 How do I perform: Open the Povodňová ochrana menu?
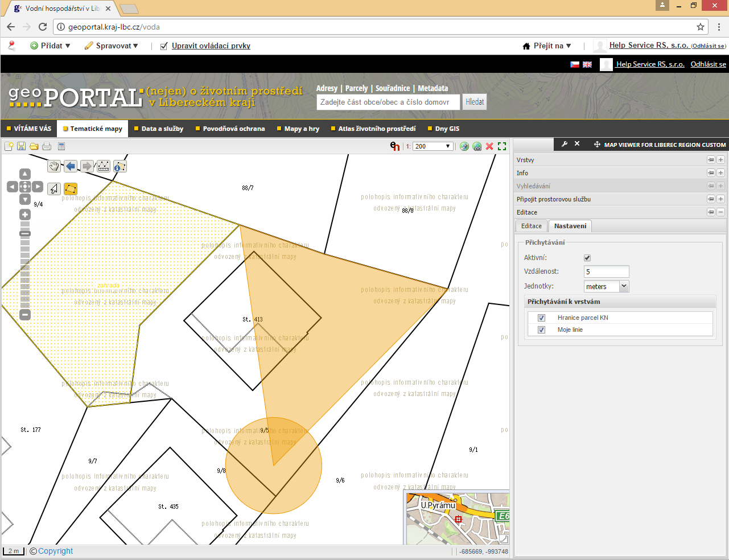point(233,129)
